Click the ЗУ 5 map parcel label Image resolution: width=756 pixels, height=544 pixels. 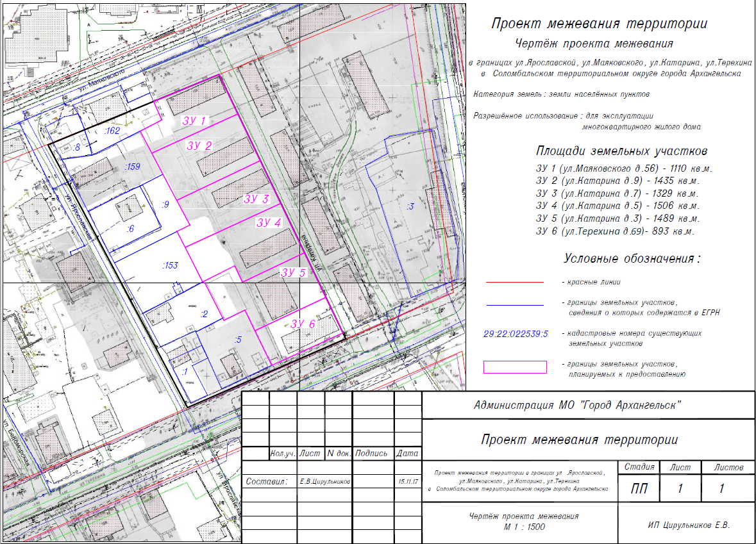click(x=293, y=272)
